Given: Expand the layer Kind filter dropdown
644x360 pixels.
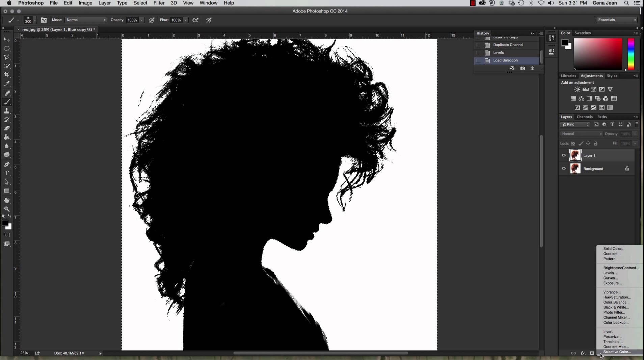Looking at the screenshot, I should pyautogui.click(x=575, y=125).
